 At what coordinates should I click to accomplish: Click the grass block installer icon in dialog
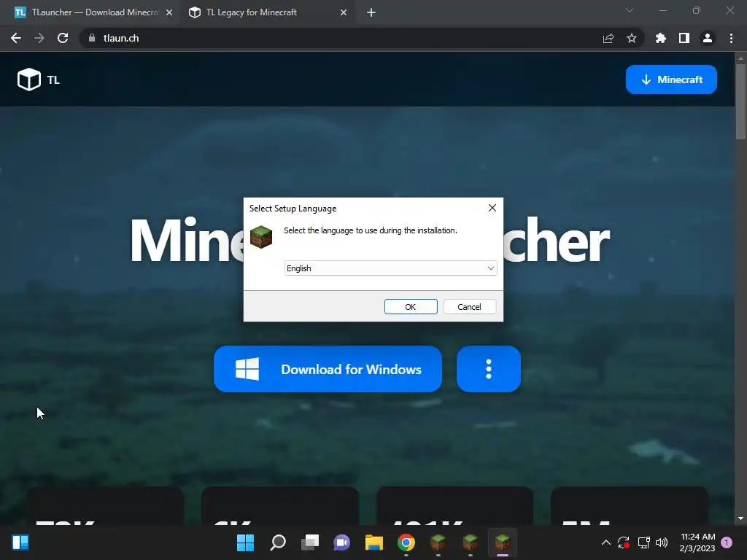261,237
